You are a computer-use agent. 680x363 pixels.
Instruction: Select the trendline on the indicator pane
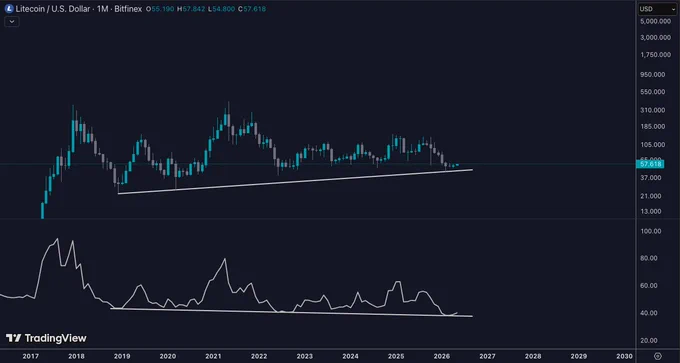tap(291, 312)
